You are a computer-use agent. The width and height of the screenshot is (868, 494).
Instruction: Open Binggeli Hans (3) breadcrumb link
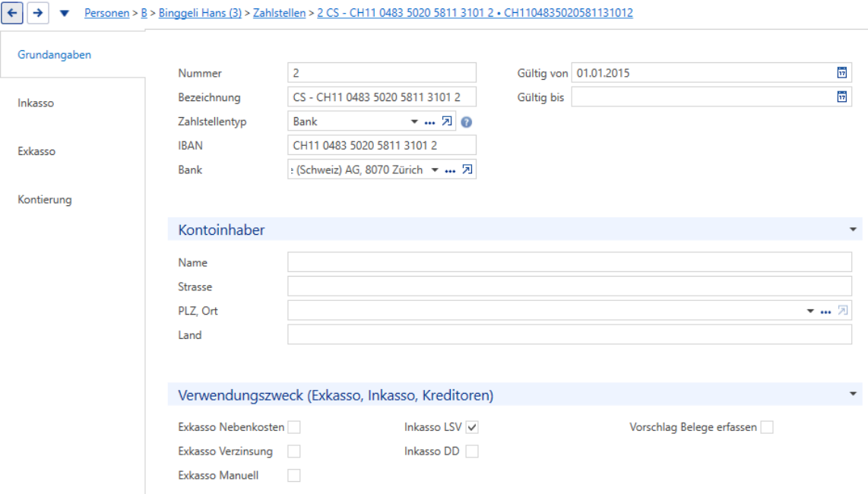click(200, 13)
